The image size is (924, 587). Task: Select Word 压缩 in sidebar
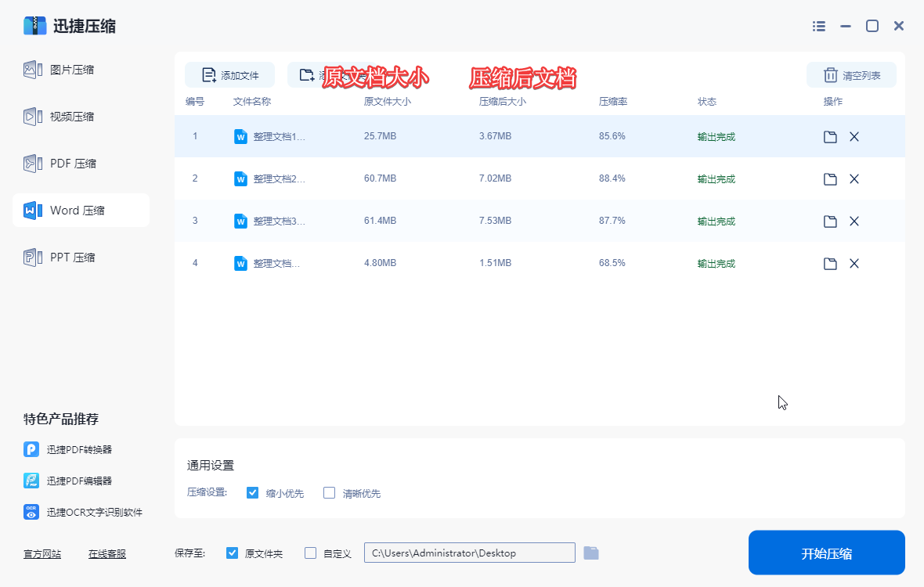click(81, 211)
